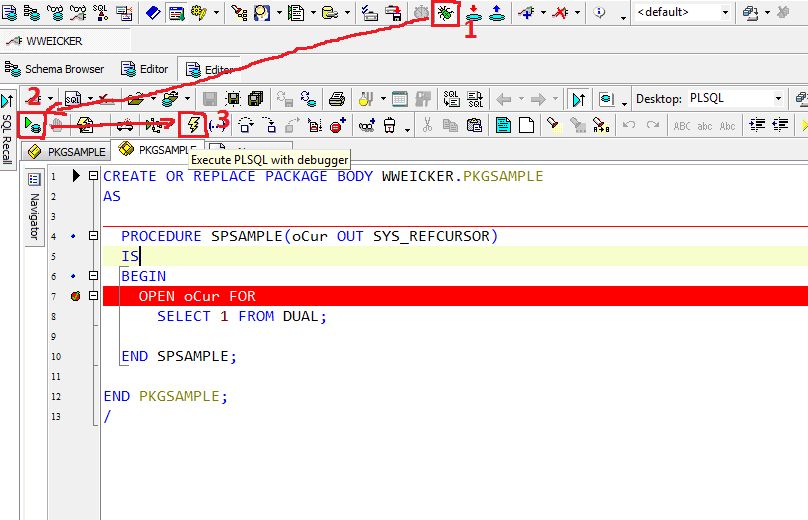
Task: Click the Replace A to B icon
Action: click(601, 125)
